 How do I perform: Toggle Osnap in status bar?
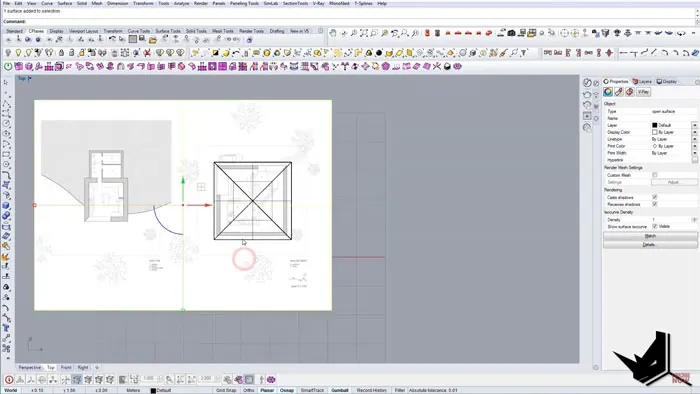287,390
